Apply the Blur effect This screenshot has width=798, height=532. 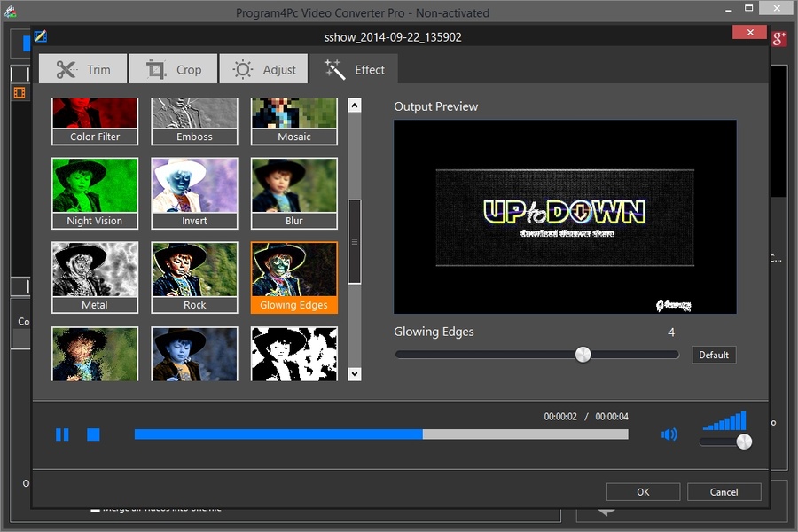pyautogui.click(x=294, y=193)
